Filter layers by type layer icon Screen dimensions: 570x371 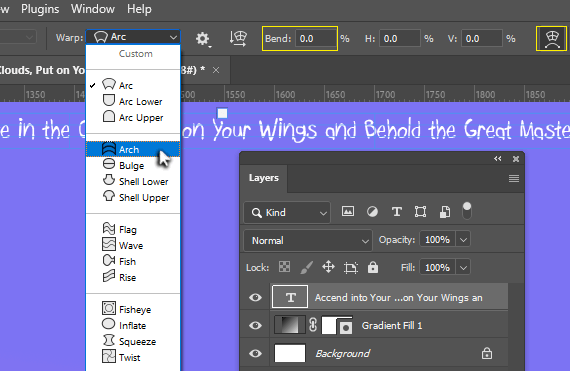(397, 211)
